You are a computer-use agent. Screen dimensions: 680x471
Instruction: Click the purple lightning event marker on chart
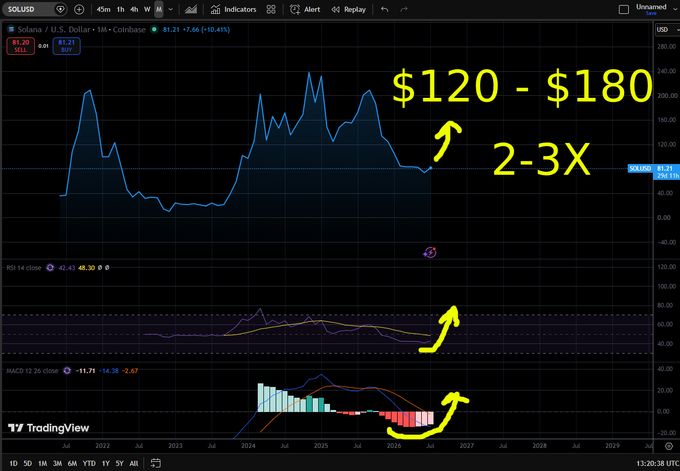[430, 252]
